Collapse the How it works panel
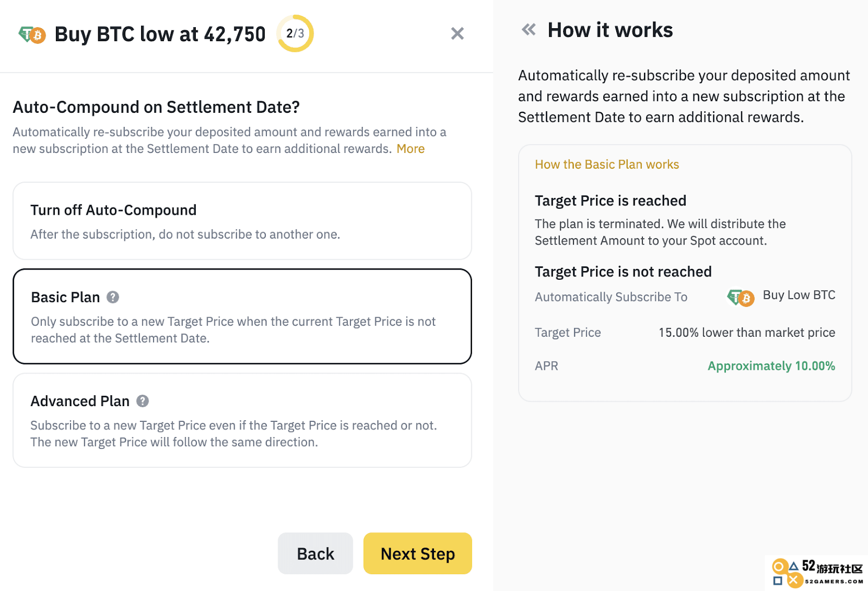 tap(528, 30)
